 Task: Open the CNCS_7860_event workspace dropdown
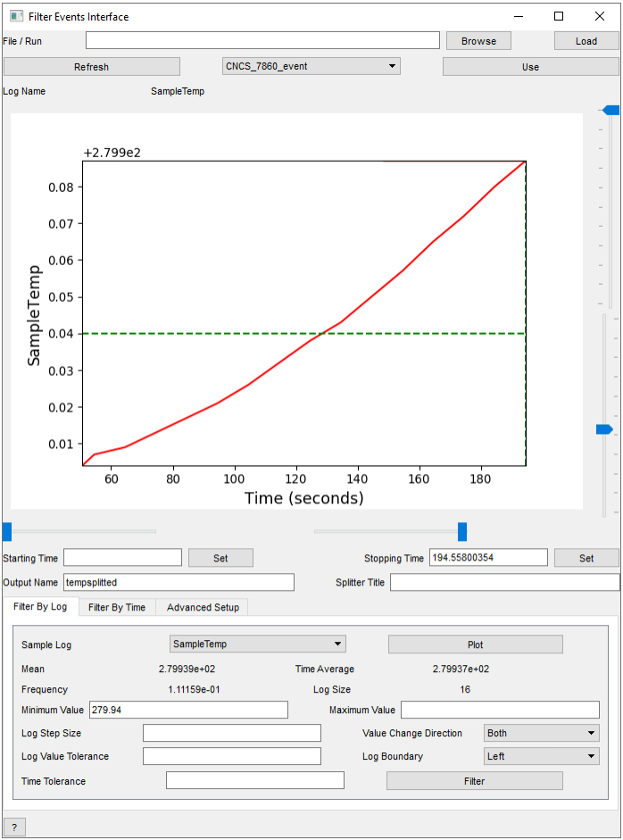click(x=311, y=66)
